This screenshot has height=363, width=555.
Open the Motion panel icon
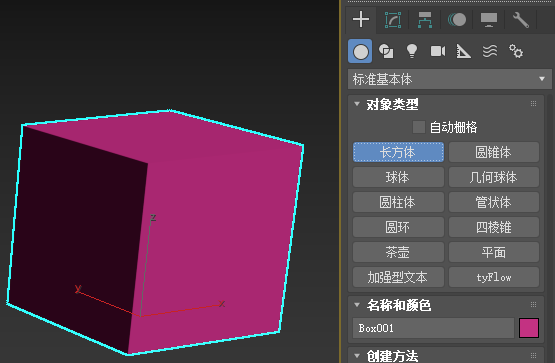pos(457,20)
